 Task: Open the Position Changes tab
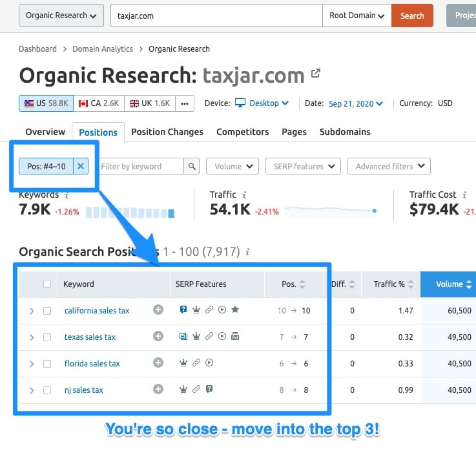point(167,132)
